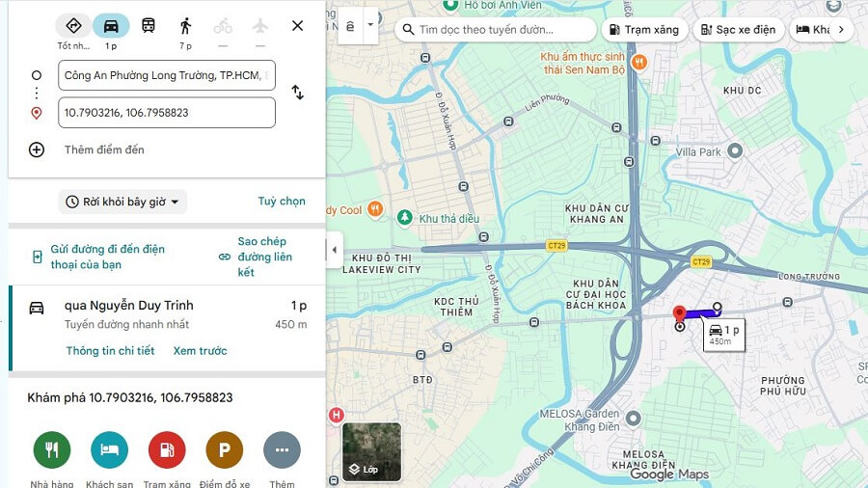Click the hospital H marker on map
This screenshot has width=868, height=488.
[336, 415]
